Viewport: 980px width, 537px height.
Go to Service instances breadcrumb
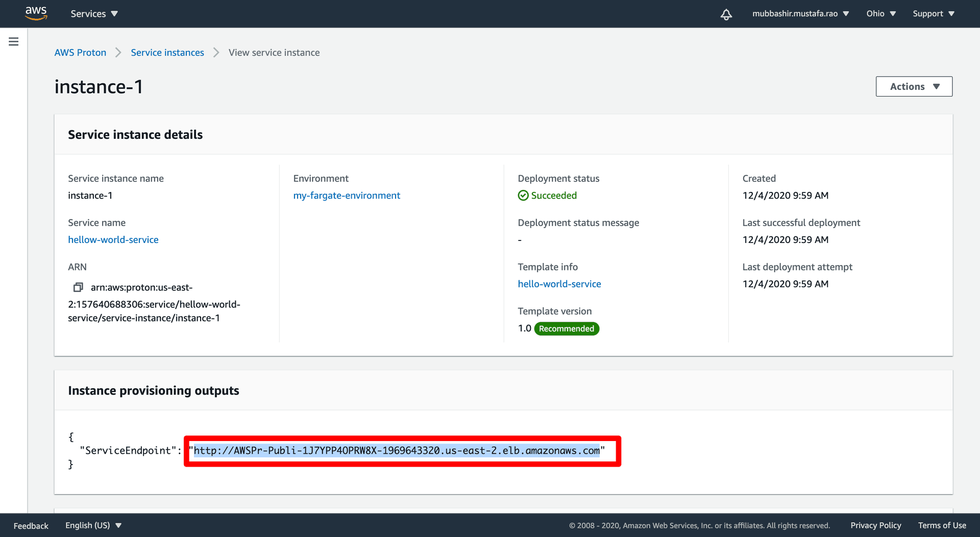[167, 53]
